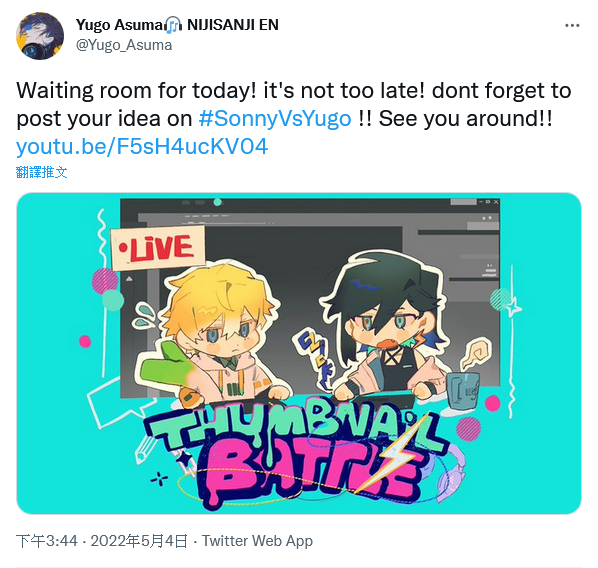Open the Thumbnail Battle image
Screen dimensions: 598x568
[x=299, y=353]
